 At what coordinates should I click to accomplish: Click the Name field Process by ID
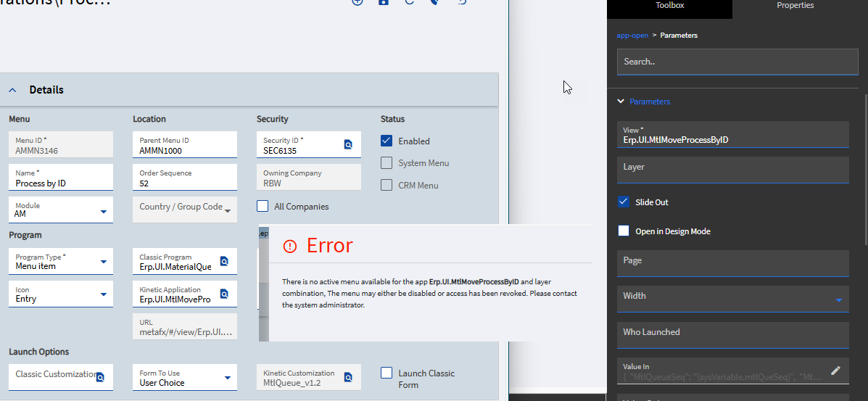pyautogui.click(x=61, y=177)
